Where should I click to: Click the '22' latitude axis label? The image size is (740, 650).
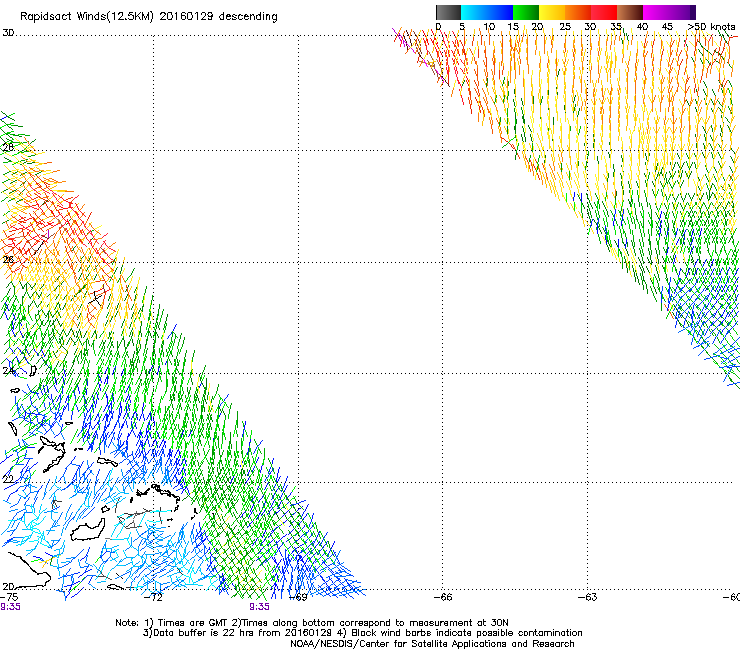(x=8, y=479)
